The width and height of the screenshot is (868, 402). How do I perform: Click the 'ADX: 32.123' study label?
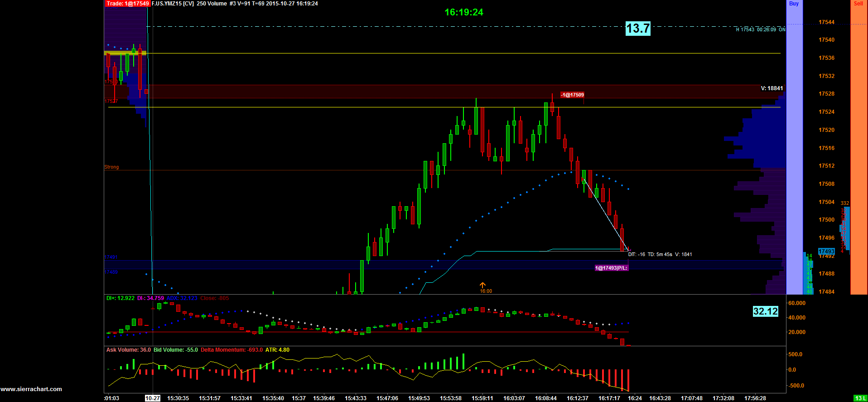click(x=182, y=298)
